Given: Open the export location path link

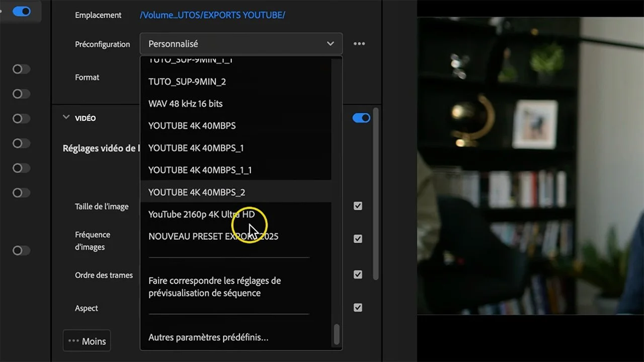Looking at the screenshot, I should [212, 15].
